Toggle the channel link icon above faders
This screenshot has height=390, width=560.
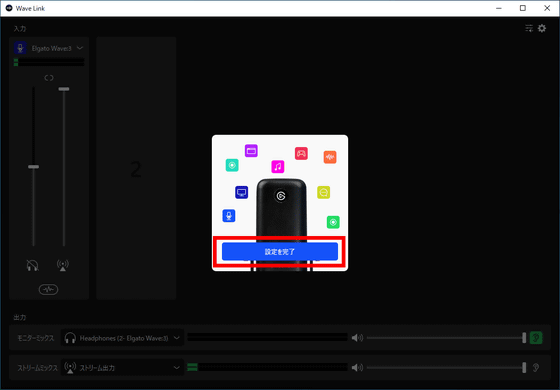tap(49, 78)
